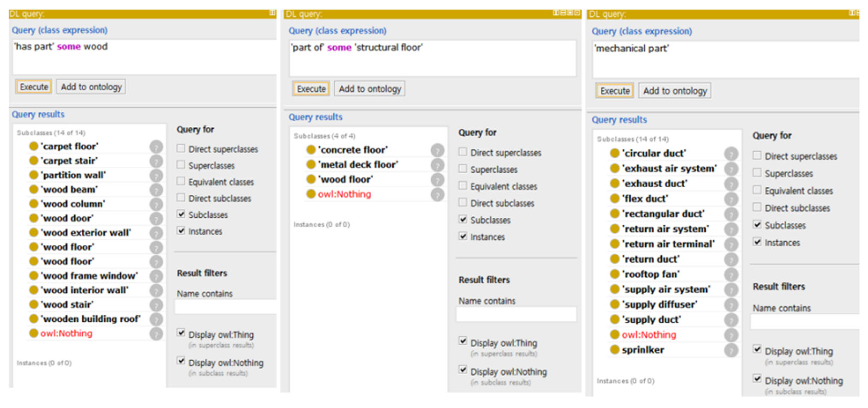Screen dimensions: 868x408
Task: Execute the 'mechanical part' query
Action: coord(615,91)
